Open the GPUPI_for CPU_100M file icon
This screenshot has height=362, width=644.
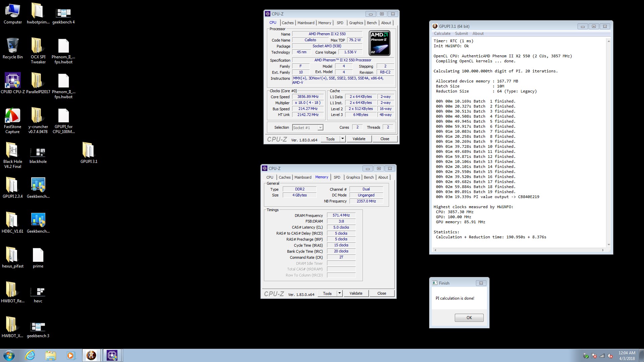[x=63, y=121]
